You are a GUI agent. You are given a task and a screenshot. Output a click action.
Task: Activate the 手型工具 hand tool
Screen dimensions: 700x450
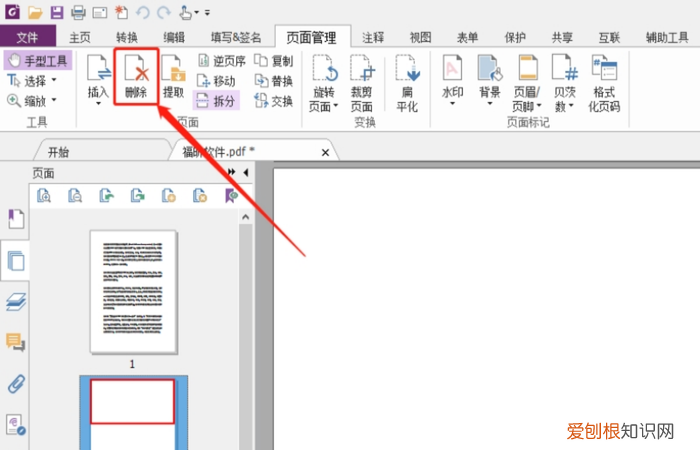(38, 60)
